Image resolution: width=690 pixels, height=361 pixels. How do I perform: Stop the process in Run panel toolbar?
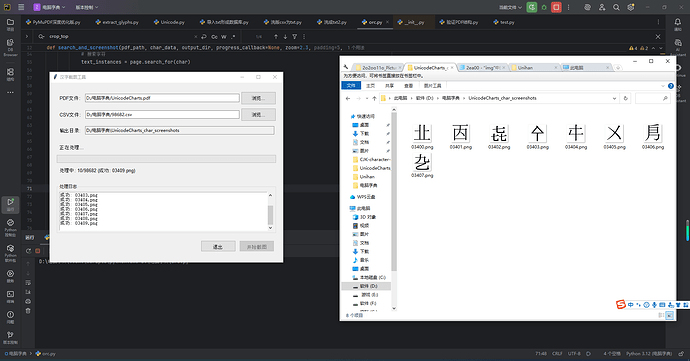tap(38, 250)
